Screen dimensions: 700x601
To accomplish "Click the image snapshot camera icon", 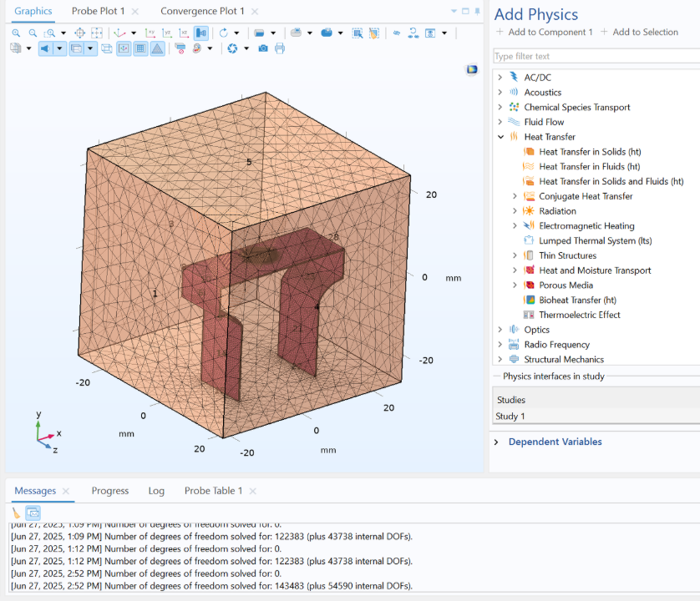I will click(263, 48).
